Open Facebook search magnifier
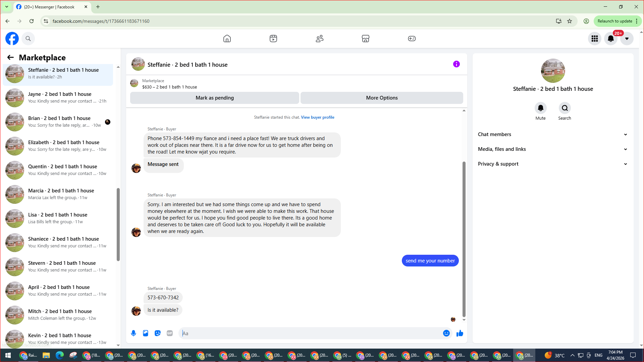This screenshot has height=362, width=644. (28, 39)
